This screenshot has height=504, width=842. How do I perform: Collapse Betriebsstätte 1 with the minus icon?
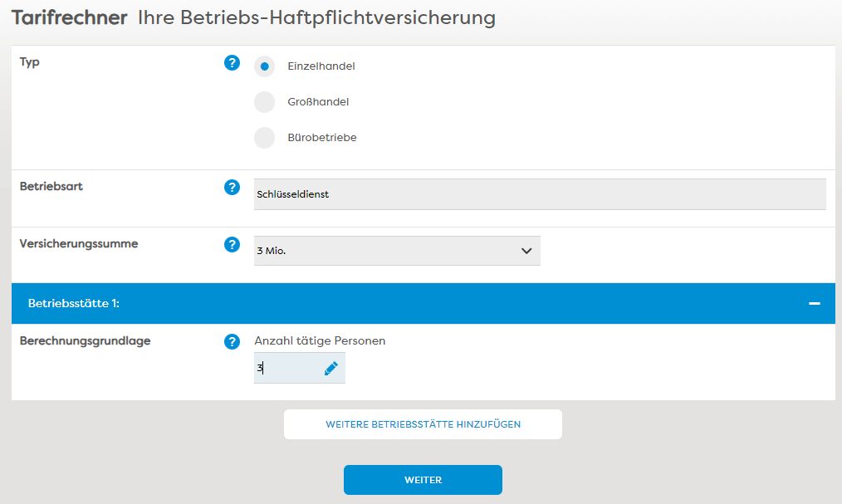point(815,304)
